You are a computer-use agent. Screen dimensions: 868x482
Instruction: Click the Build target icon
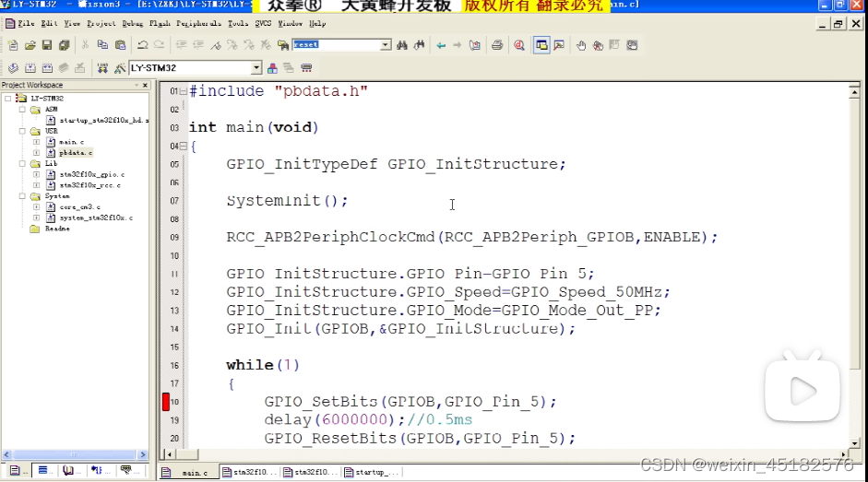[x=30, y=68]
